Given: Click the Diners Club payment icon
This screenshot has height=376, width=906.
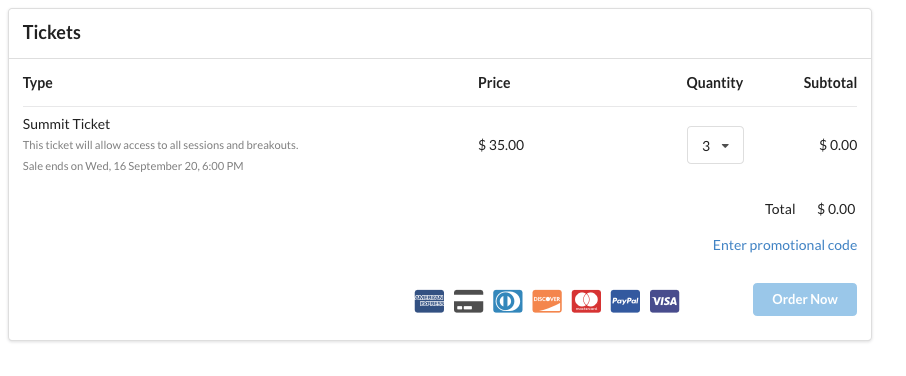Looking at the screenshot, I should pos(508,301).
